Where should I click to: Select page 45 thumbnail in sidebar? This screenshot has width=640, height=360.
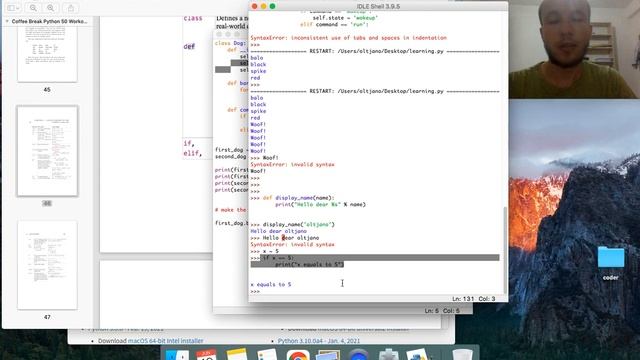47,53
